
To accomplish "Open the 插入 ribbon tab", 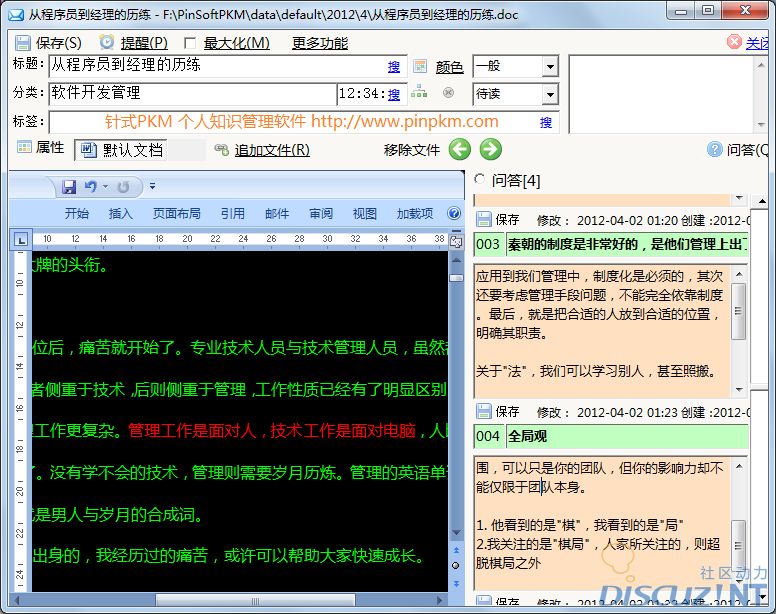I will pyautogui.click(x=120, y=213).
